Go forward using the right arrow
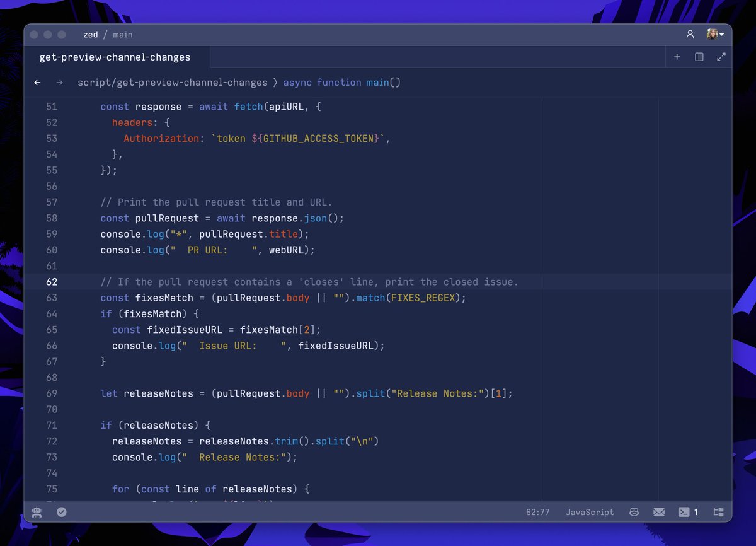The height and width of the screenshot is (546, 756). coord(59,83)
